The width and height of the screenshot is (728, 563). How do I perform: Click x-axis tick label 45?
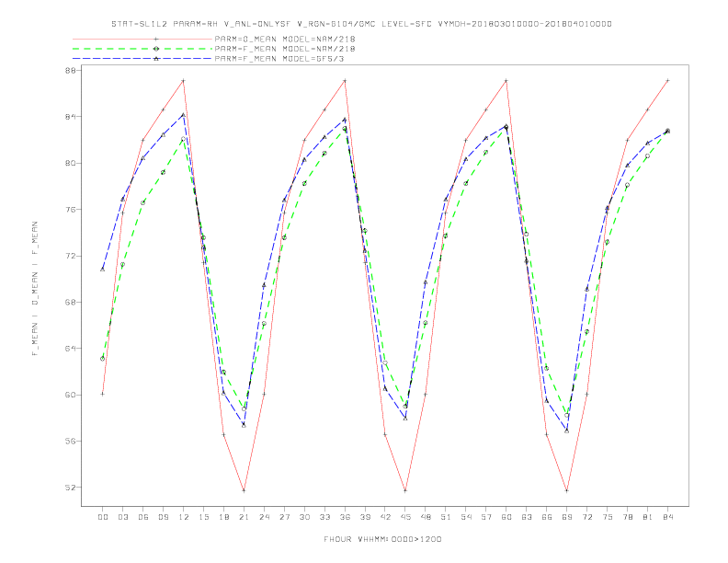[405, 517]
